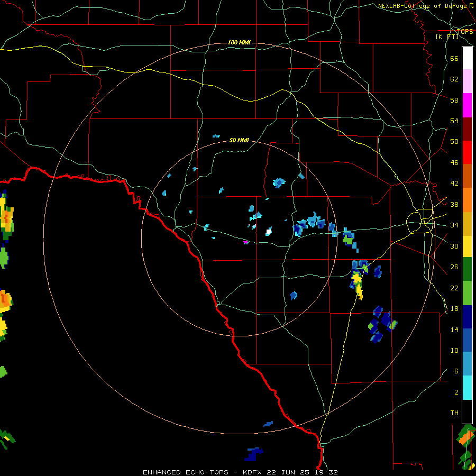476x476 pixels.
Task: Pick the magenta band in the color scale
Action: click(x=467, y=105)
